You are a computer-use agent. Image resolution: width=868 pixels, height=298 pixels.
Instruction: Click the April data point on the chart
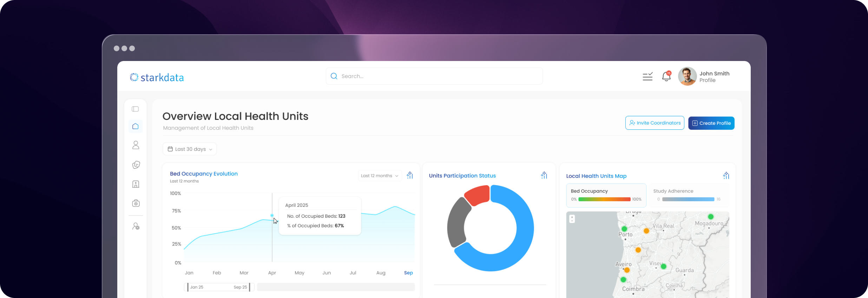[x=272, y=215]
